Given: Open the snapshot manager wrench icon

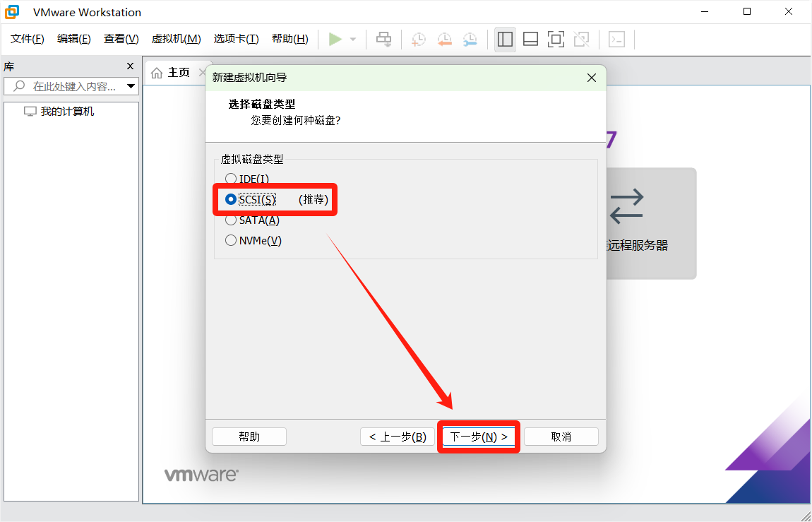Looking at the screenshot, I should point(470,40).
